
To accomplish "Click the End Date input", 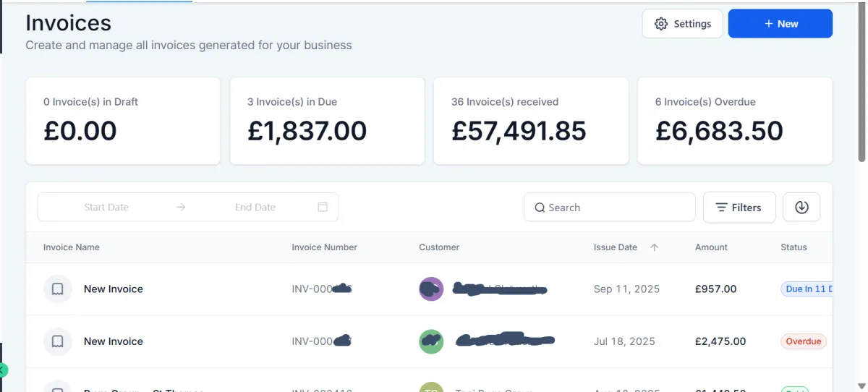I will (255, 207).
